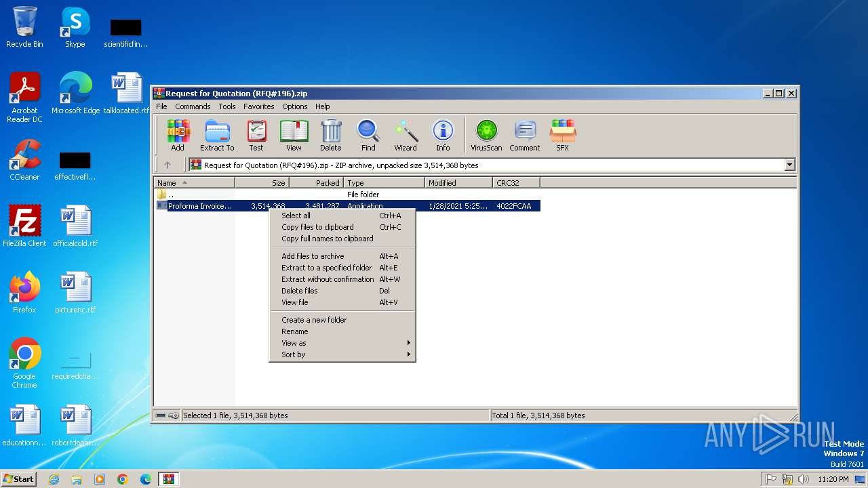Open the Commands menu
The height and width of the screenshot is (488, 868).
click(x=193, y=106)
